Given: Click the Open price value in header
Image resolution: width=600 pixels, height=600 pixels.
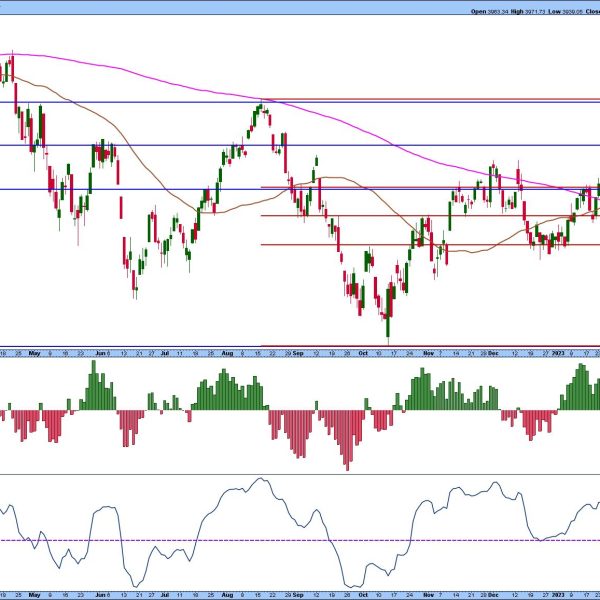Looking at the screenshot, I should click(x=493, y=12).
